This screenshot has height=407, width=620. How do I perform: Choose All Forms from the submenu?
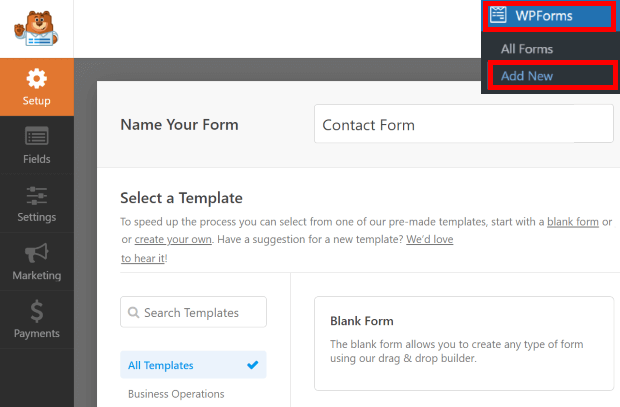pyautogui.click(x=527, y=49)
